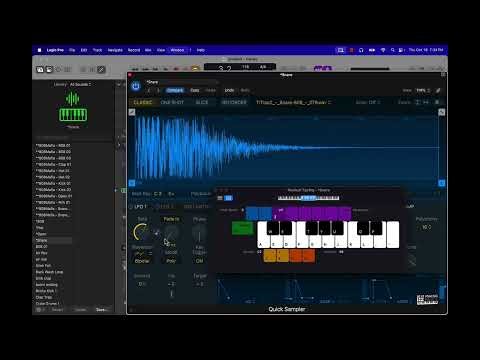Viewport: 480px width, 360px height.
Task: Click the Undo button in plugin header
Action: pyautogui.click(x=229, y=90)
